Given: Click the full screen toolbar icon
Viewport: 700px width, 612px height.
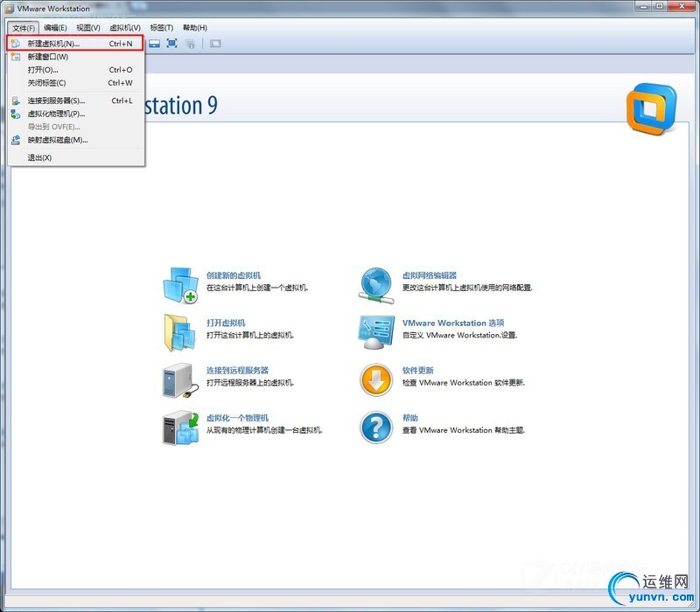Looking at the screenshot, I should point(171,43).
